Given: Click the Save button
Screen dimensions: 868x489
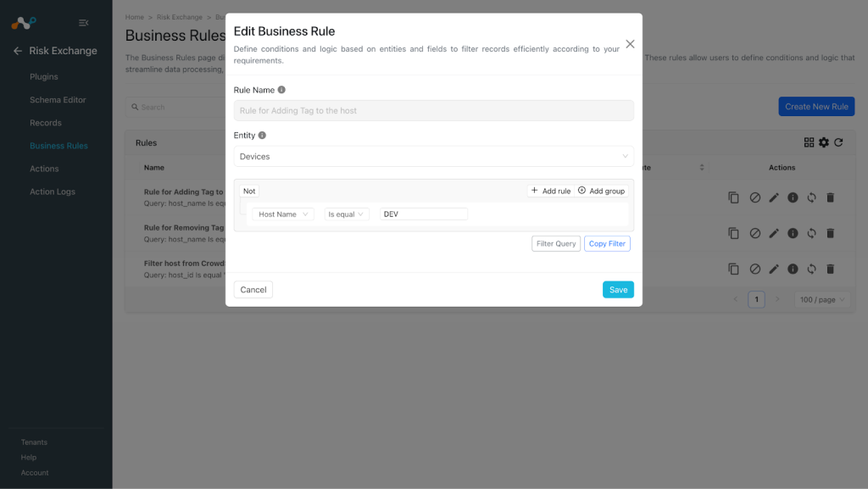Looking at the screenshot, I should coord(618,290).
